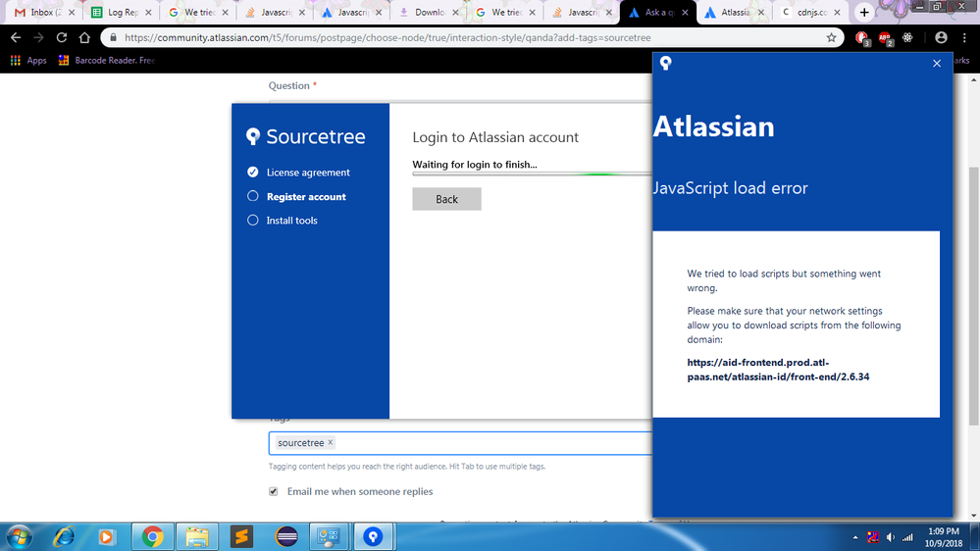Open the Barcode Reader bookmark

point(106,60)
